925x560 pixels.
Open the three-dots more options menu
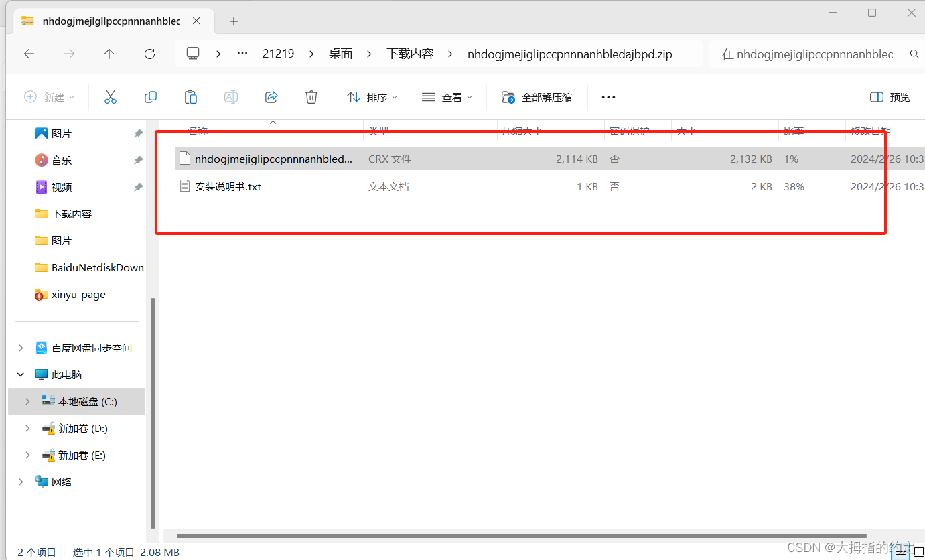[608, 97]
